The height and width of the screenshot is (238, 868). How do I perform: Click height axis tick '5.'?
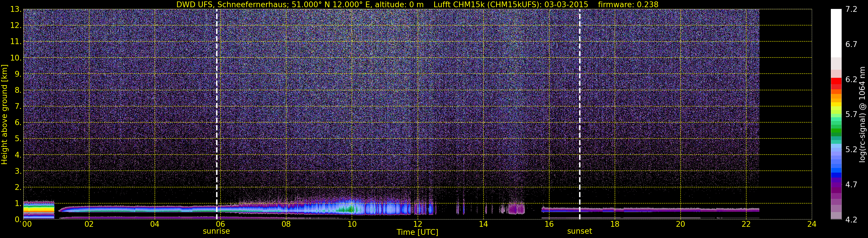[18, 139]
